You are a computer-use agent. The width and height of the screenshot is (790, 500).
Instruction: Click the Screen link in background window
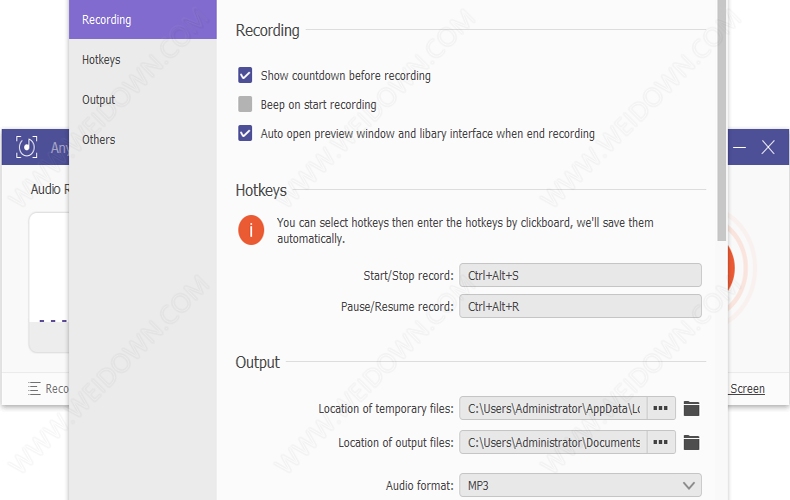(x=747, y=389)
